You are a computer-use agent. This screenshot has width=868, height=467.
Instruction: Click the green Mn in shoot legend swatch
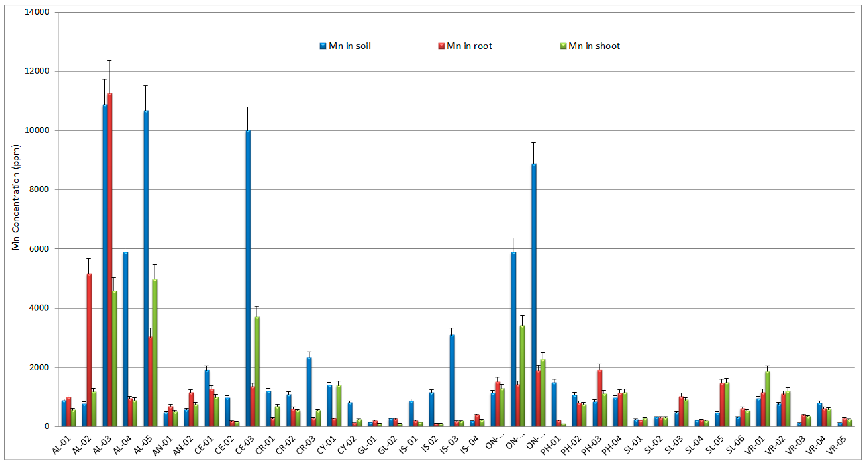pyautogui.click(x=563, y=46)
